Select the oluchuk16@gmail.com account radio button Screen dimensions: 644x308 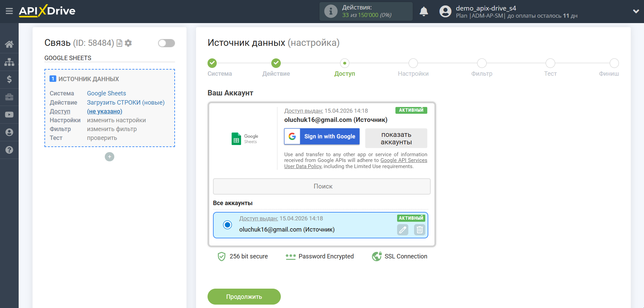point(228,225)
